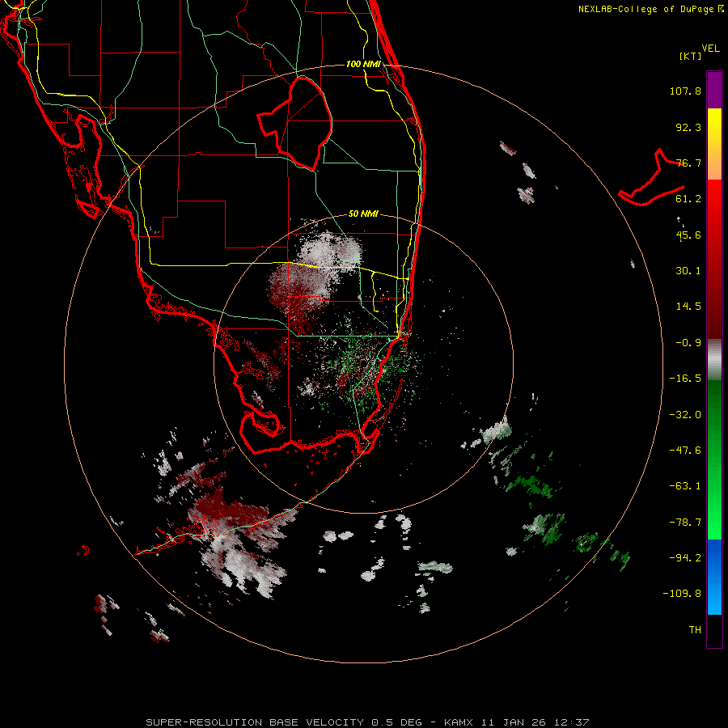Image resolution: width=728 pixels, height=728 pixels.
Task: Select the -16.5 legend value
Action: (x=685, y=379)
